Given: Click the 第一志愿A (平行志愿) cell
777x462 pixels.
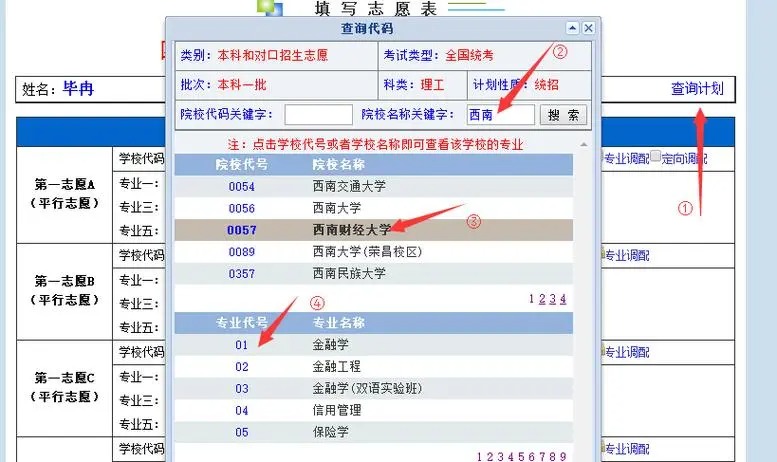Looking at the screenshot, I should click(x=64, y=194).
